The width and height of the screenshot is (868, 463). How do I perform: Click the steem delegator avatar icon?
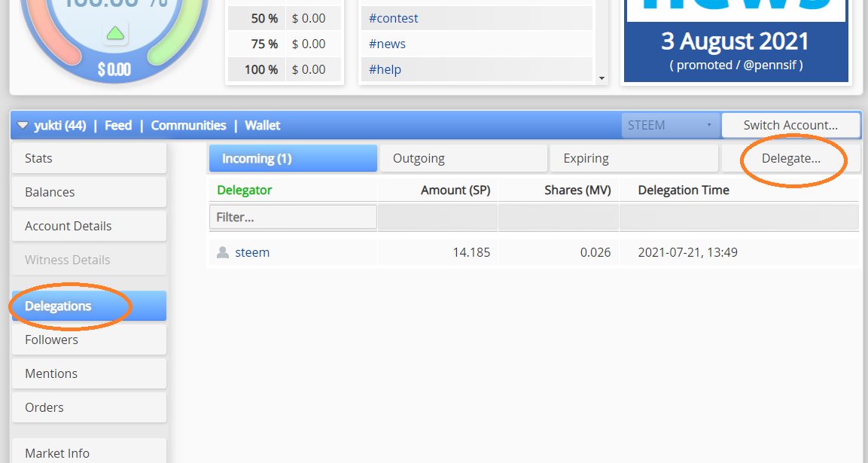click(x=223, y=252)
